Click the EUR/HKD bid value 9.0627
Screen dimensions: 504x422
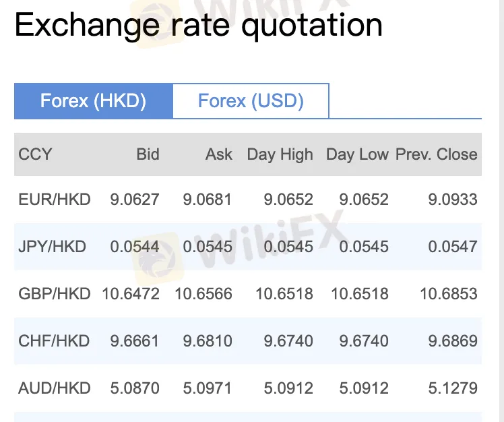(135, 200)
